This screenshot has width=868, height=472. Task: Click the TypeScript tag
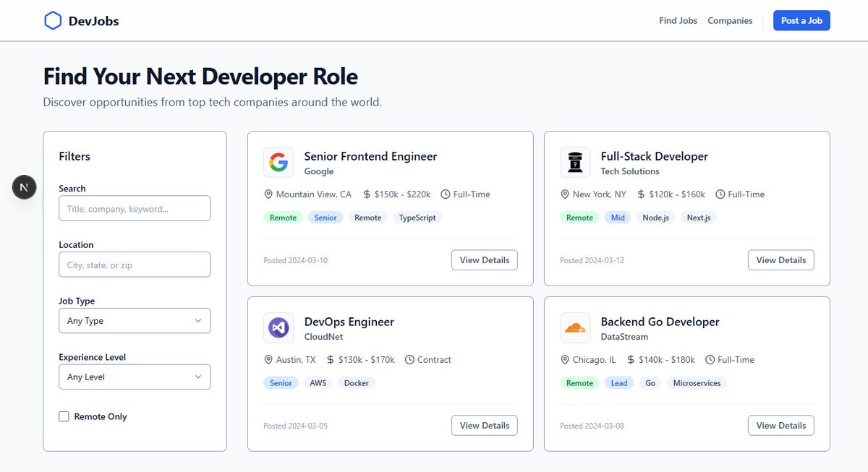[x=417, y=218]
